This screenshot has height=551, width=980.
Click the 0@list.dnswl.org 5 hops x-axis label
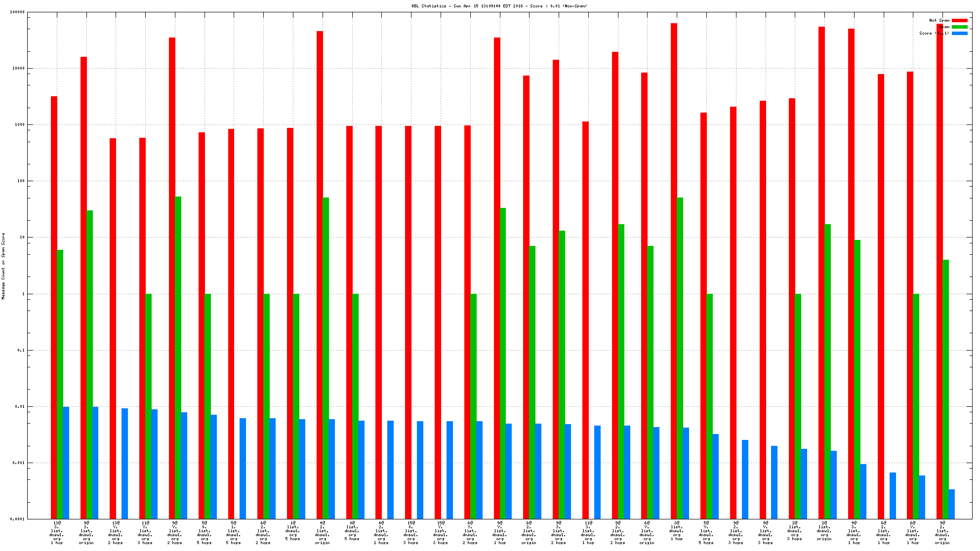(x=352, y=530)
